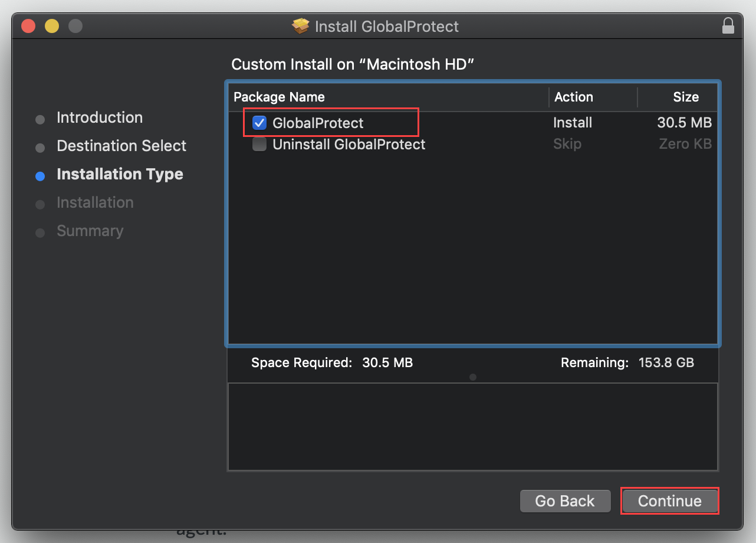Check the Uninstall GlobalProtect checkbox
The height and width of the screenshot is (543, 756).
[x=259, y=144]
